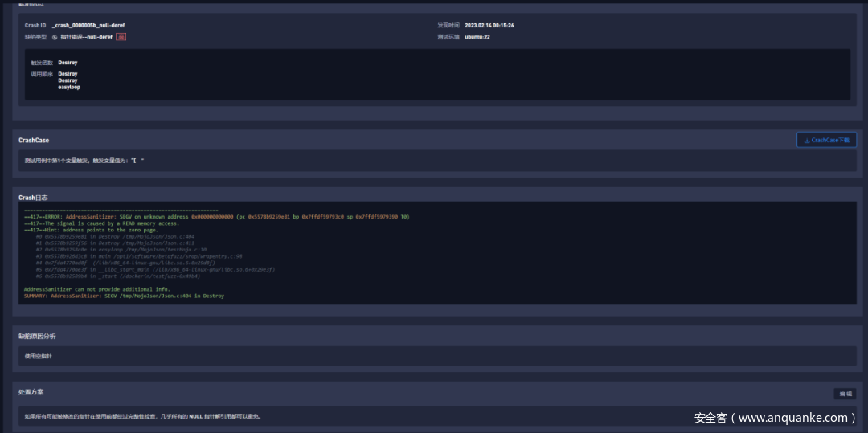Click the red 高 severity badge

121,37
